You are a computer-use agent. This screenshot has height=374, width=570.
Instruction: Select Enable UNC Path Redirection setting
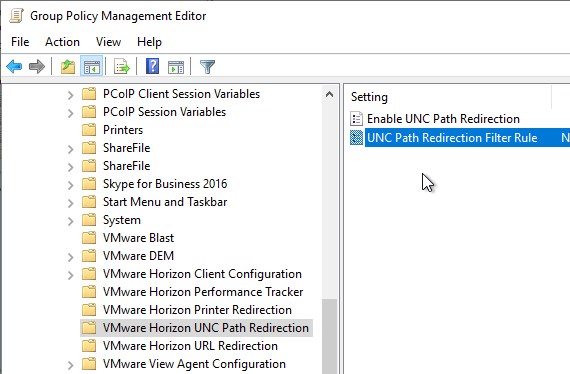[443, 119]
